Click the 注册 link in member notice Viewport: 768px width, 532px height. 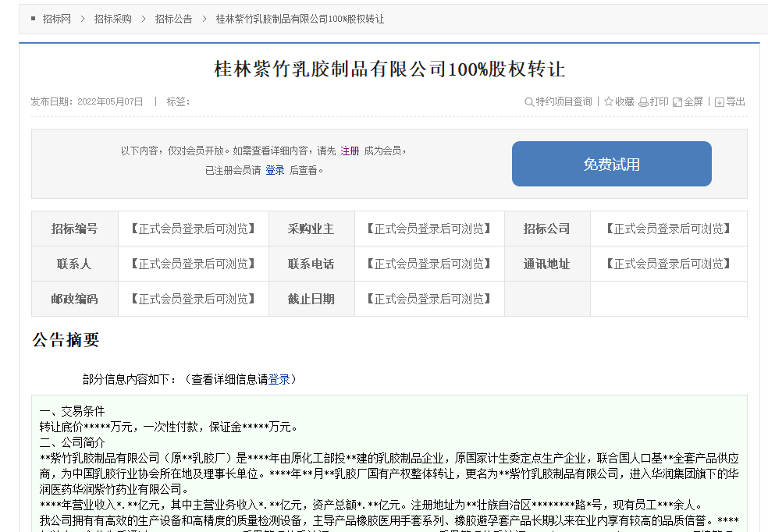click(x=350, y=151)
